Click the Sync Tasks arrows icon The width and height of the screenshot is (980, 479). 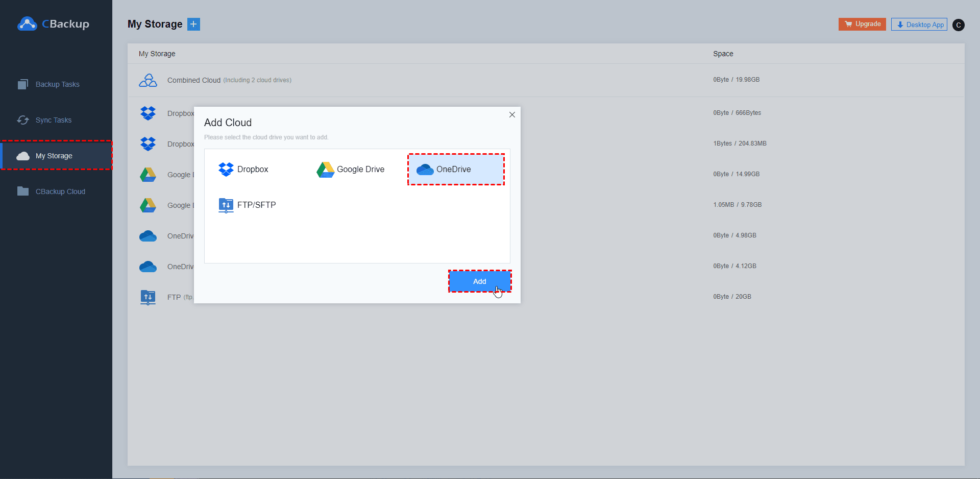(x=23, y=120)
